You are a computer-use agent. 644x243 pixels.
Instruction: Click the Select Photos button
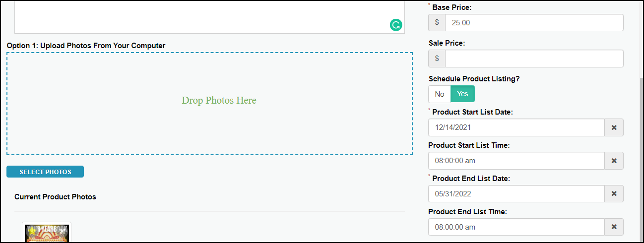pos(45,172)
